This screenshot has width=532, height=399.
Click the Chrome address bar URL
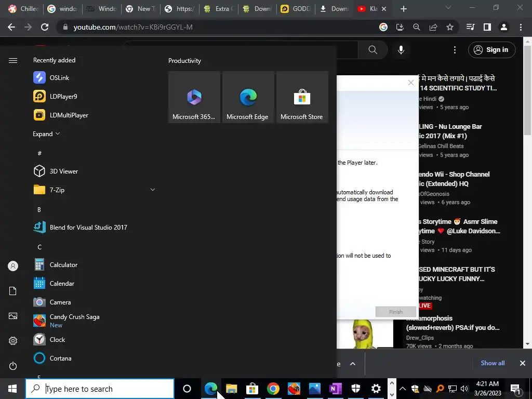pos(133,27)
